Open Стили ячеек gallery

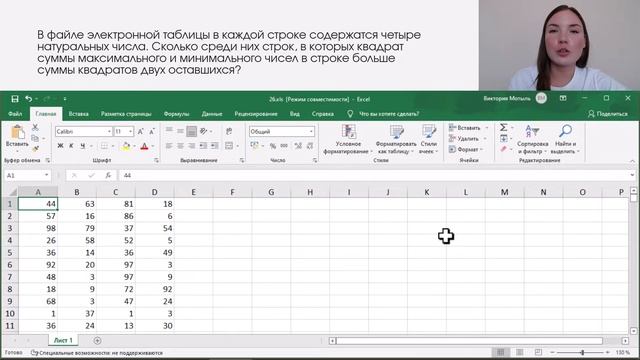tap(429, 140)
